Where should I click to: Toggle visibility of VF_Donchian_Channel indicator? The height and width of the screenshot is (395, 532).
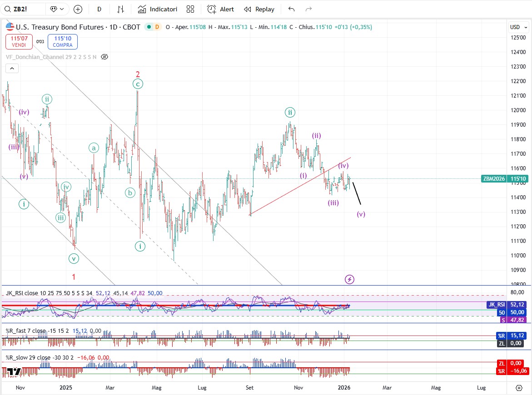pyautogui.click(x=104, y=57)
